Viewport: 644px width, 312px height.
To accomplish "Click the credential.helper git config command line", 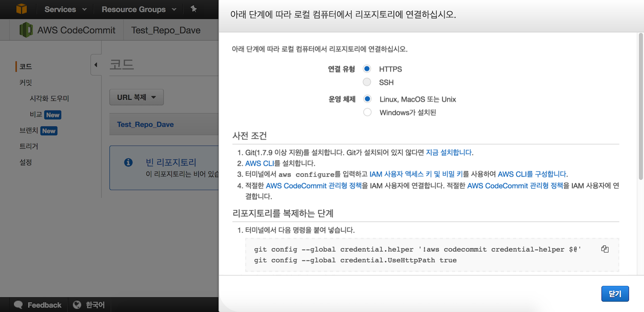I will pos(417,249).
